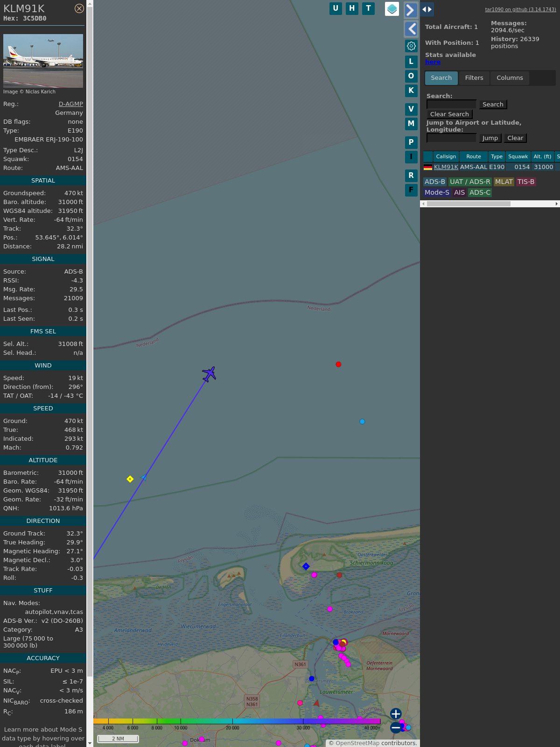
Task: Sort table by Squawk column
Action: point(518,156)
